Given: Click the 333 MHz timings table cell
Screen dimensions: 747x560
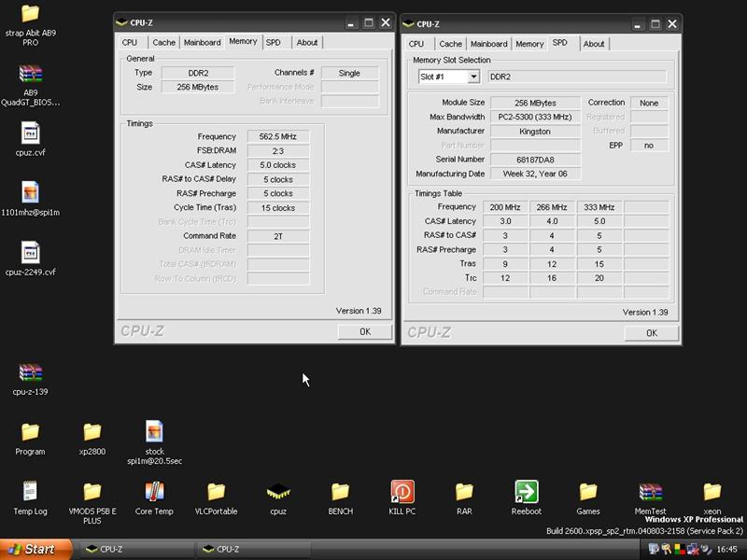Looking at the screenshot, I should coord(599,207).
